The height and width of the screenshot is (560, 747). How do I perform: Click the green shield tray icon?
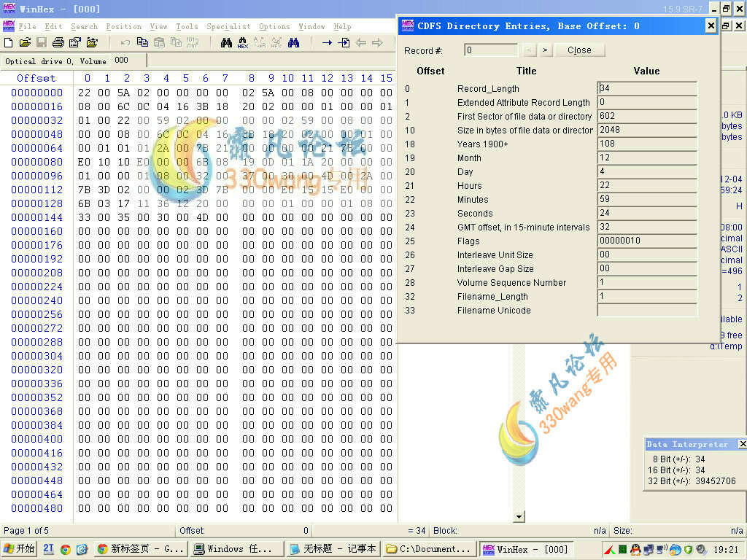(x=687, y=550)
